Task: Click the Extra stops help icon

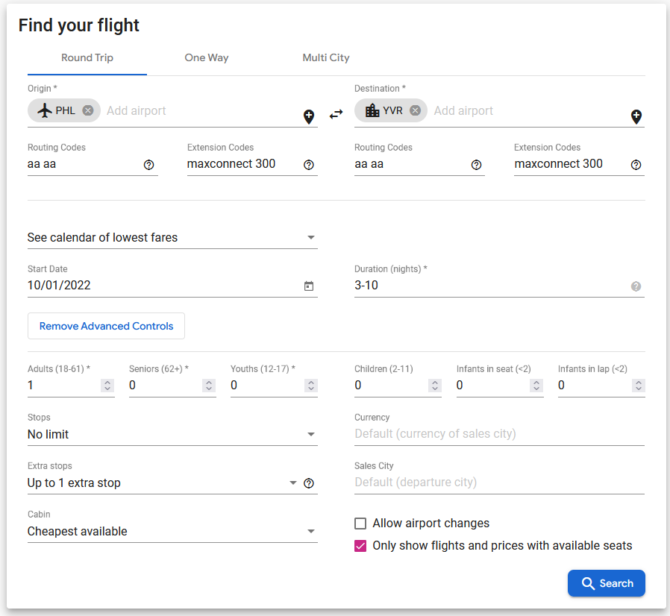Action: 309,483
